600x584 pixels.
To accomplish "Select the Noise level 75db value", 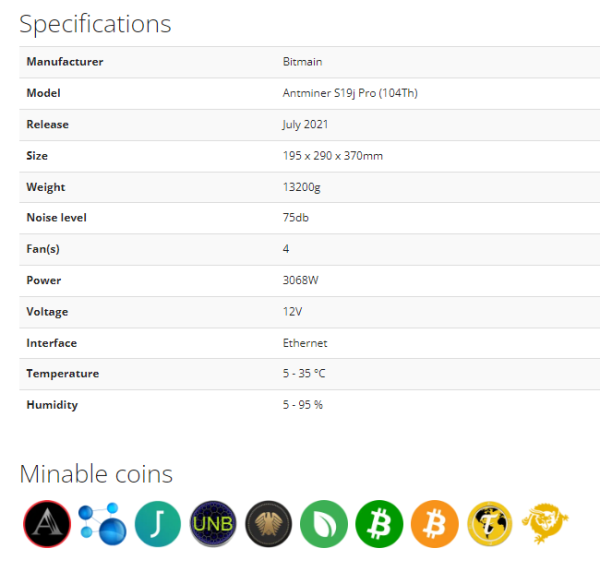I will 295,217.
